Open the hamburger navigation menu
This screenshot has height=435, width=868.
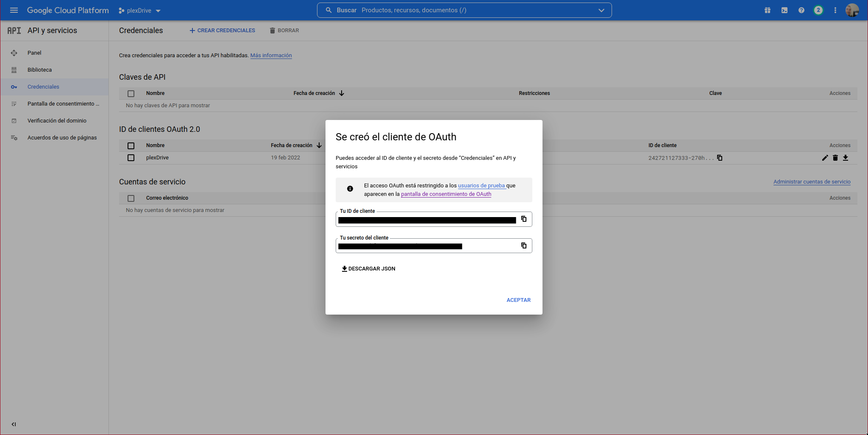coord(14,10)
